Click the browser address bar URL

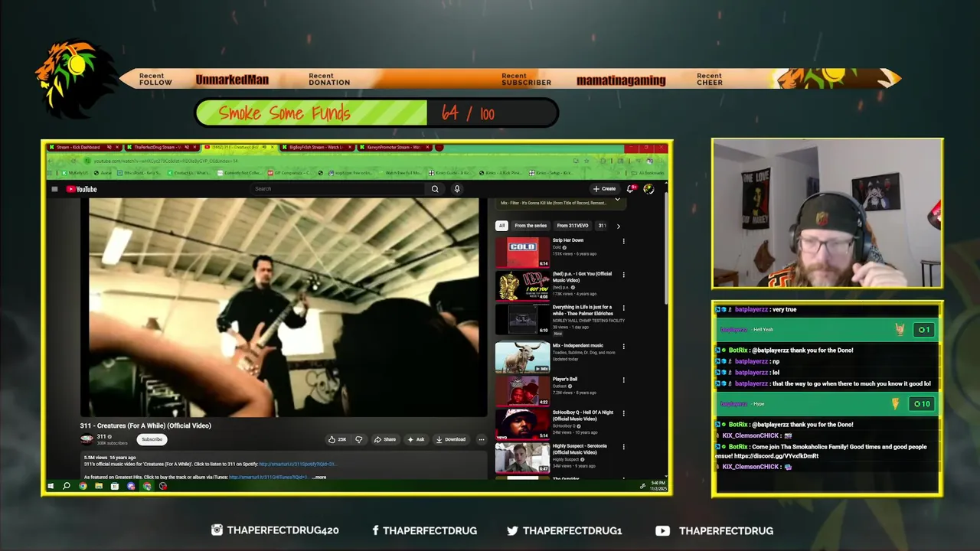click(165, 161)
